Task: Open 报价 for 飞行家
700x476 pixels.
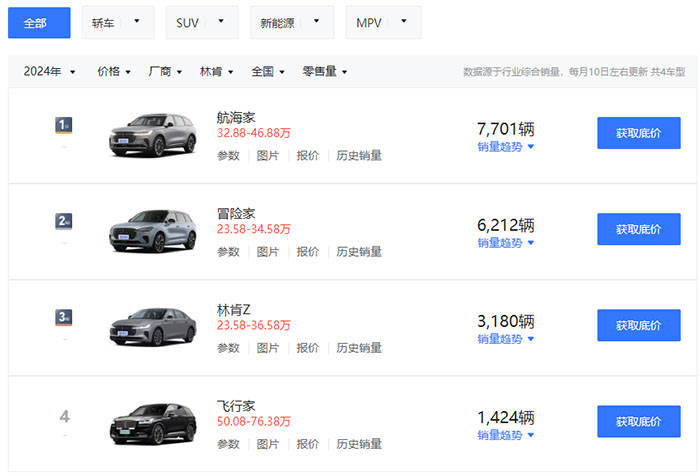Action: click(x=308, y=444)
